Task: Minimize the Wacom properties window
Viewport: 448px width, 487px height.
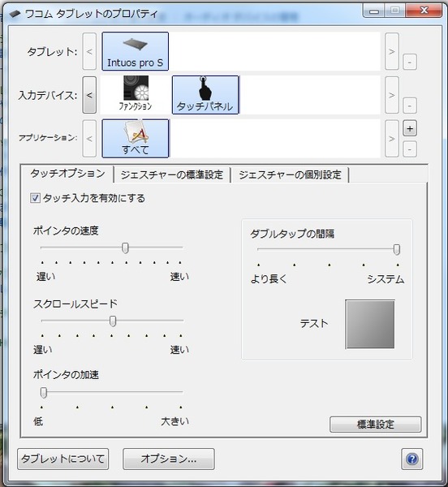Action: (374, 11)
